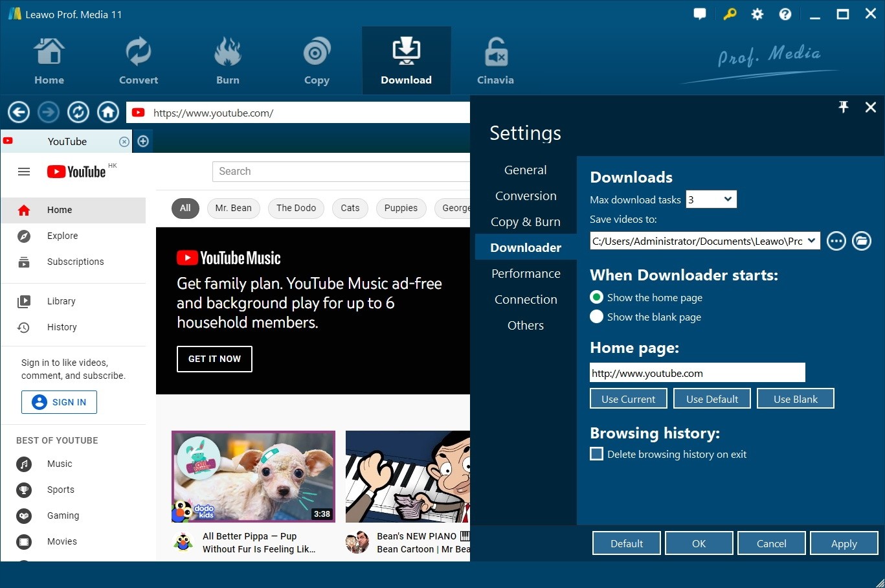Go to the browser home page
885x588 pixels.
click(x=108, y=112)
